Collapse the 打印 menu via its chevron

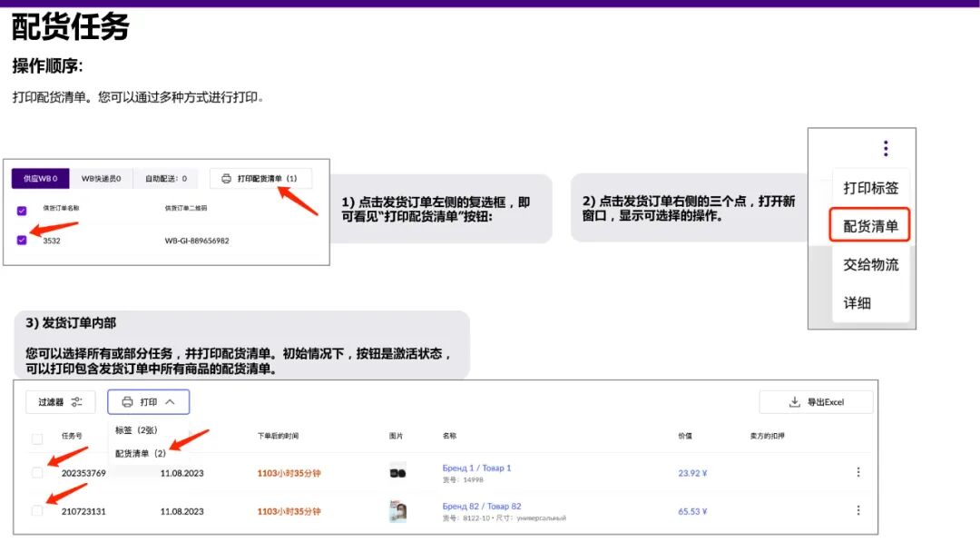tap(168, 401)
